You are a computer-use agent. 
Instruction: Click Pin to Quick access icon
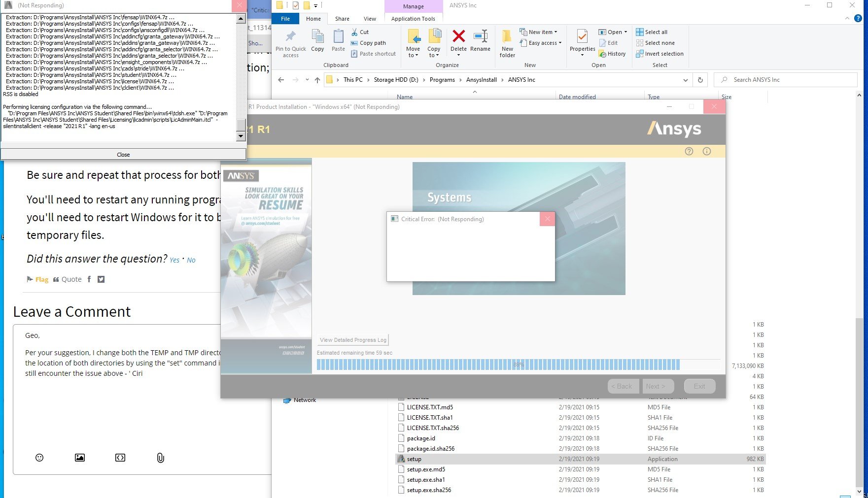(291, 36)
